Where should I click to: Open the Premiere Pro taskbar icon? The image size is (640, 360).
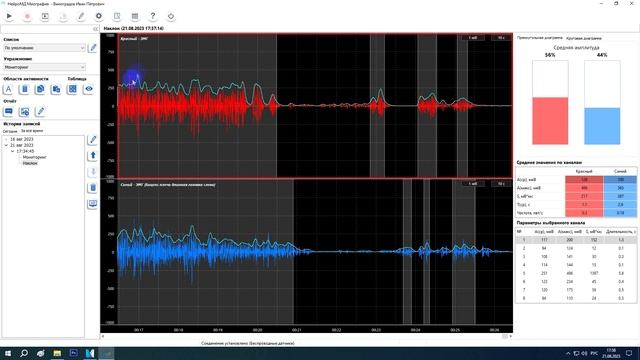(73, 353)
